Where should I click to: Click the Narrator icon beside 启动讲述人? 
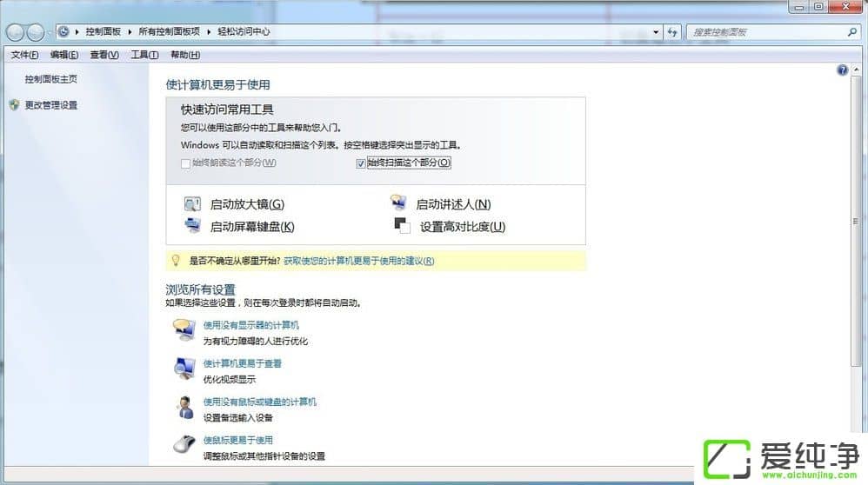pyautogui.click(x=398, y=204)
